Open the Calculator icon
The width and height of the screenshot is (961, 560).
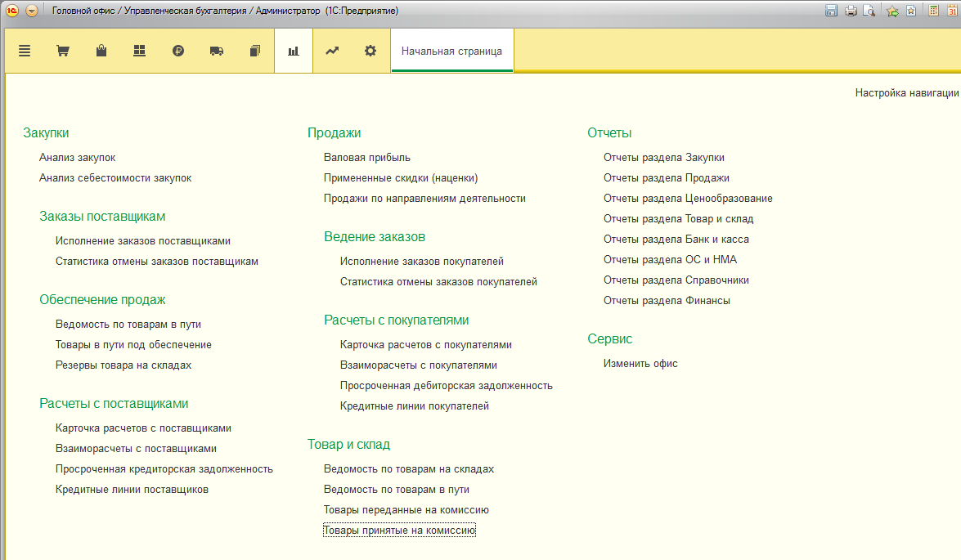933,11
